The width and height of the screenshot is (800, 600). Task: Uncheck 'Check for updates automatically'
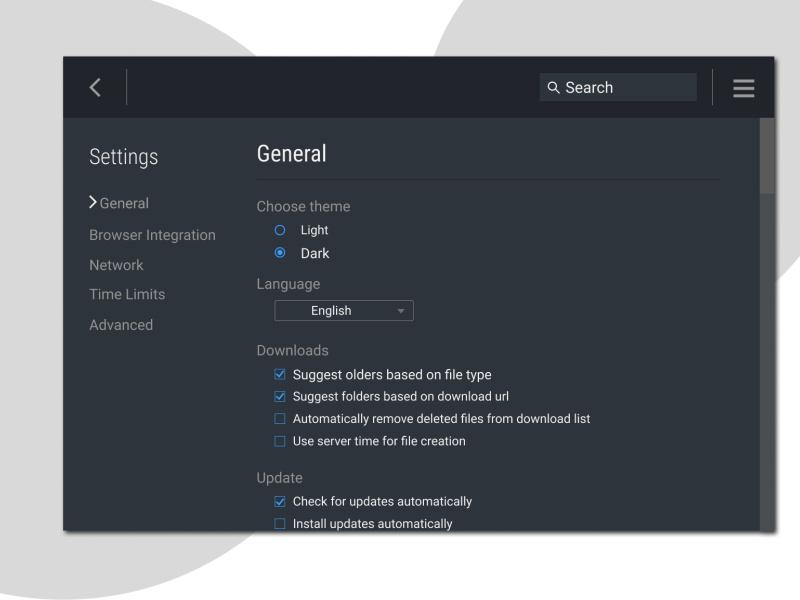click(x=280, y=501)
